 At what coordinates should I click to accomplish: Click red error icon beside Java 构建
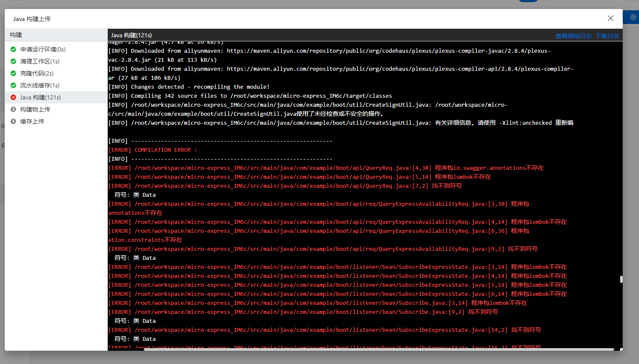[x=13, y=97]
